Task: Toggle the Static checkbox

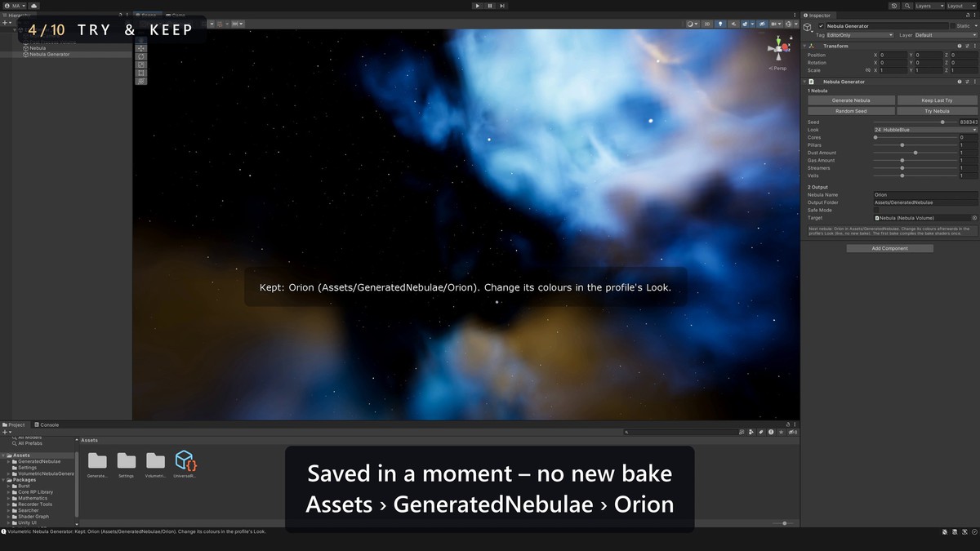Action: tap(953, 26)
